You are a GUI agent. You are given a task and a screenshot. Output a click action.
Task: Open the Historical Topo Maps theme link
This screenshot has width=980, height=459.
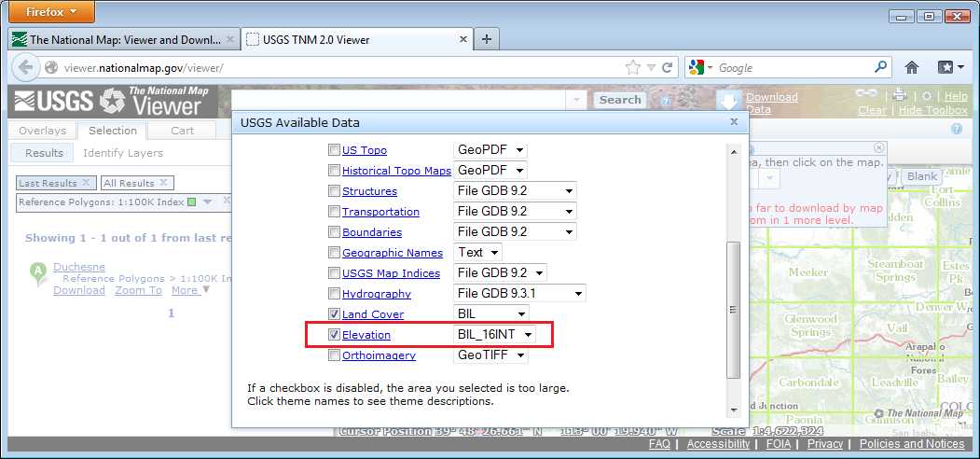(x=396, y=171)
